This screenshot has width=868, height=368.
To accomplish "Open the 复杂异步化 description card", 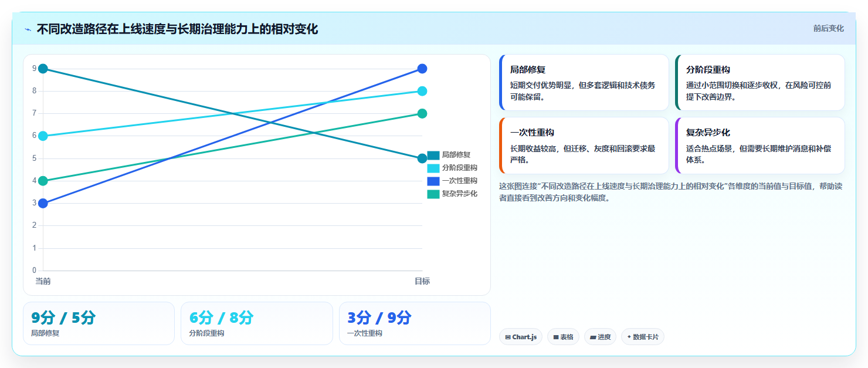I will (760, 146).
